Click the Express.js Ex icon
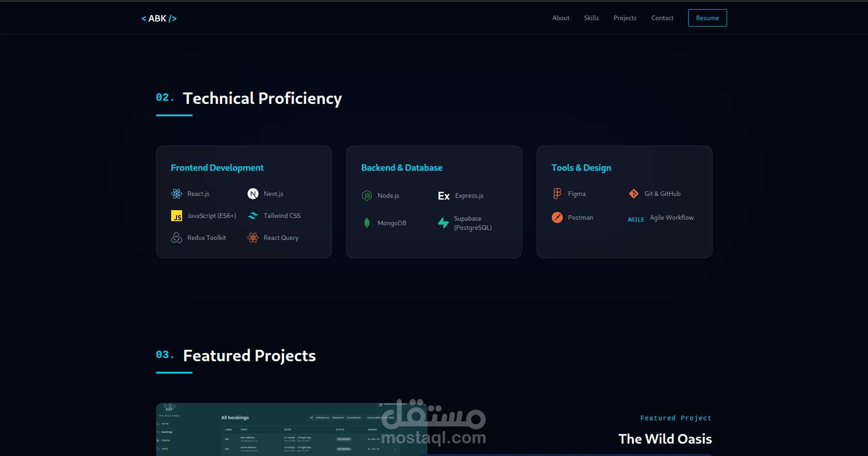This screenshot has width=868, height=456. pyautogui.click(x=444, y=195)
